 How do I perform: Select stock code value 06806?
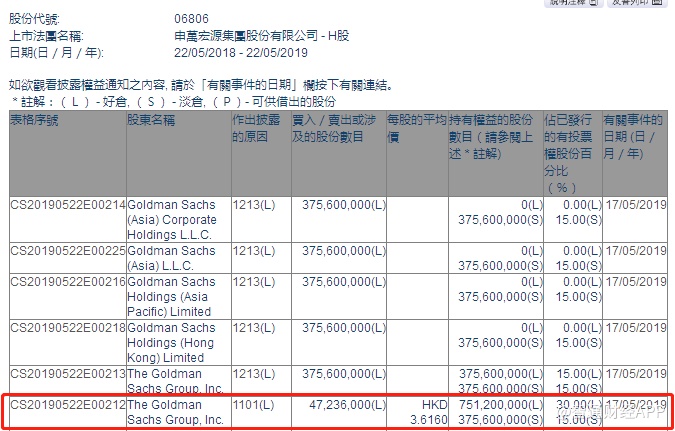pyautogui.click(x=191, y=19)
